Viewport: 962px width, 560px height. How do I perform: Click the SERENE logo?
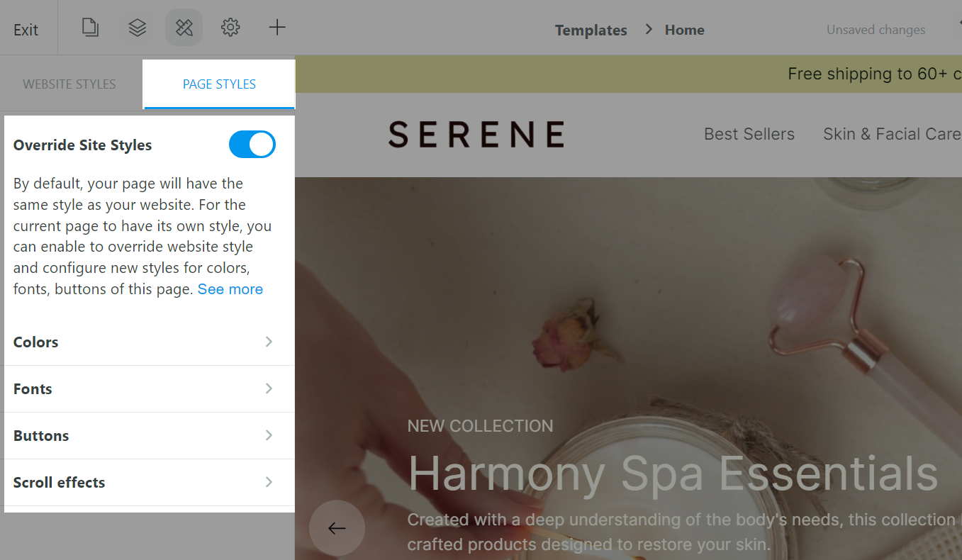476,134
